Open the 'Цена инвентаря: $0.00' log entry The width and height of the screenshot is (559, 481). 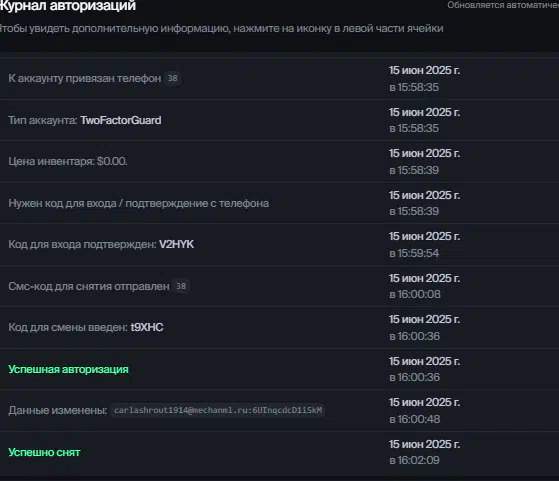[280, 162]
